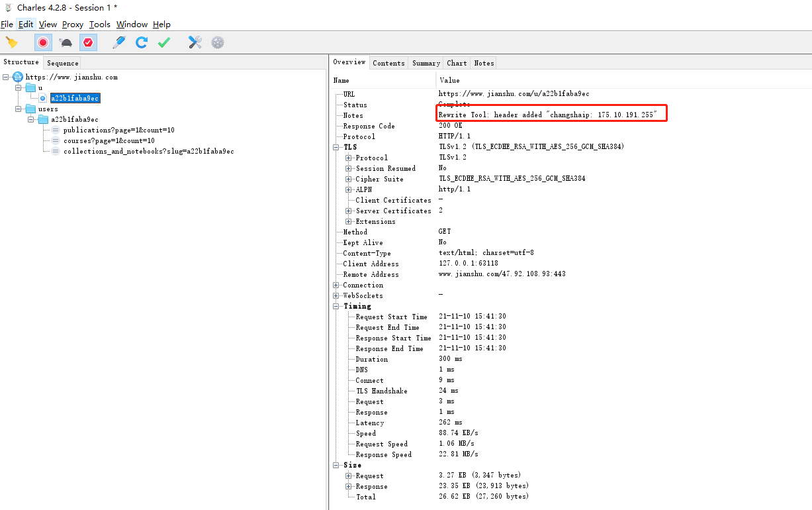Collapse the users folder in the tree

pyautogui.click(x=19, y=109)
